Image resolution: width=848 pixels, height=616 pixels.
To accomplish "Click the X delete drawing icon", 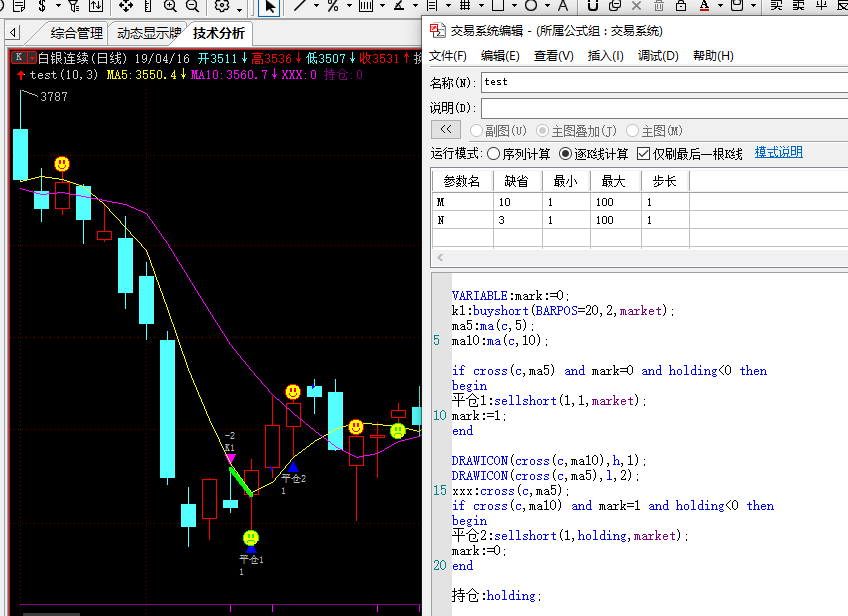I will tap(637, 6).
